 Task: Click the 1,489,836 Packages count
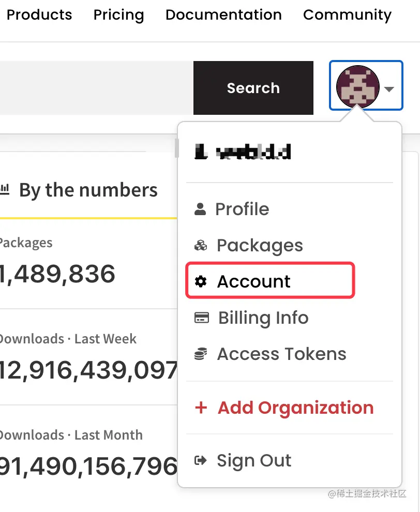tap(57, 274)
